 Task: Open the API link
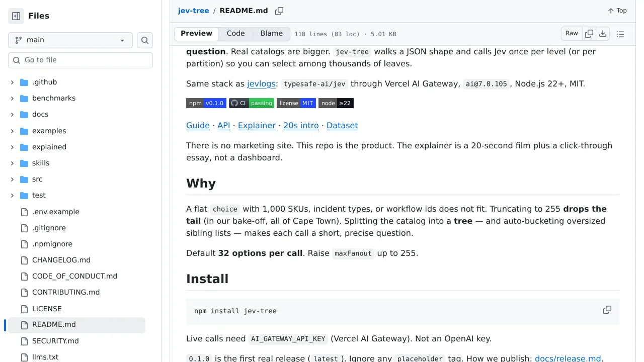tap(223, 126)
